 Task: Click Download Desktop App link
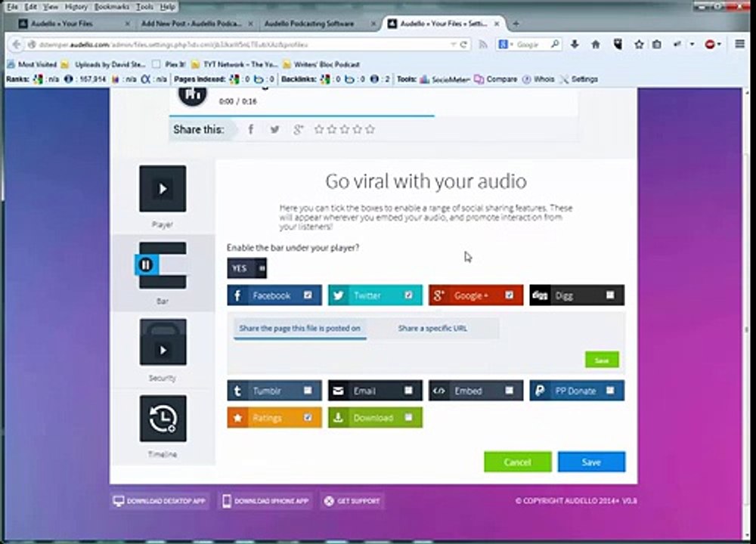[x=159, y=501]
